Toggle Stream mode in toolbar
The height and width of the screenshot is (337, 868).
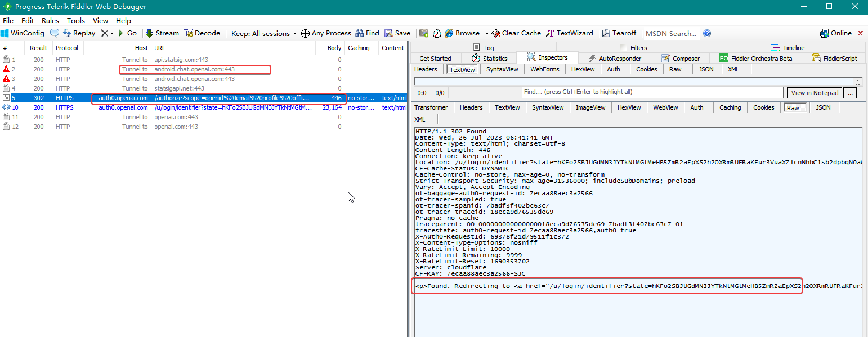pos(162,33)
